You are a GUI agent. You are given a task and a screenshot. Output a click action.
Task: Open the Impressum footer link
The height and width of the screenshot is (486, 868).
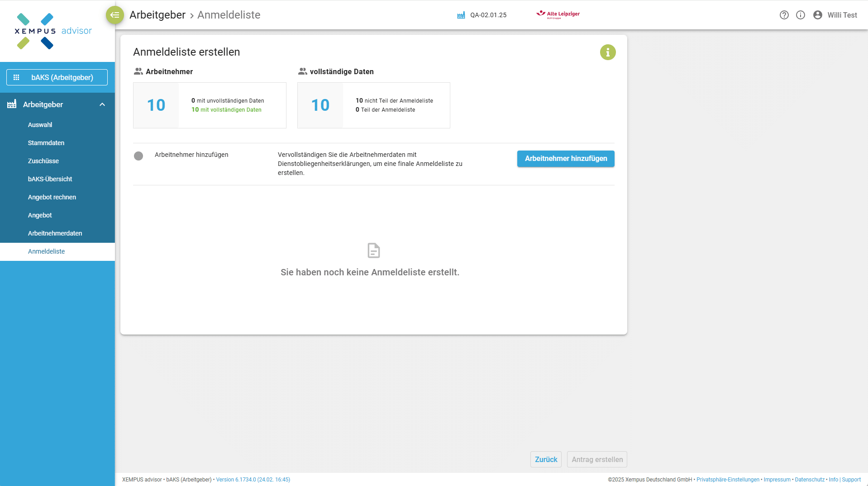click(777, 480)
